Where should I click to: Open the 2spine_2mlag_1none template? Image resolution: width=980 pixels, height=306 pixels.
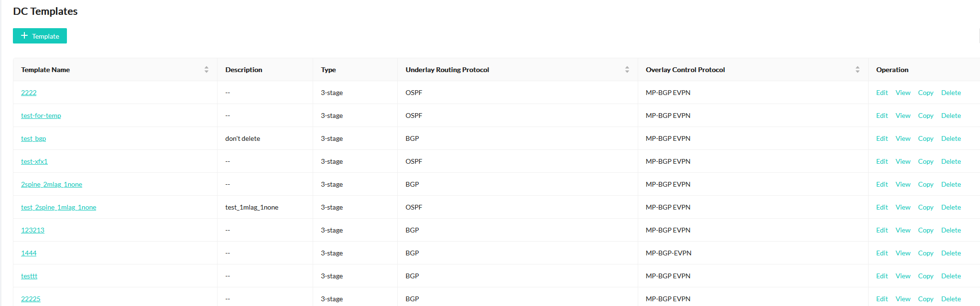click(52, 184)
